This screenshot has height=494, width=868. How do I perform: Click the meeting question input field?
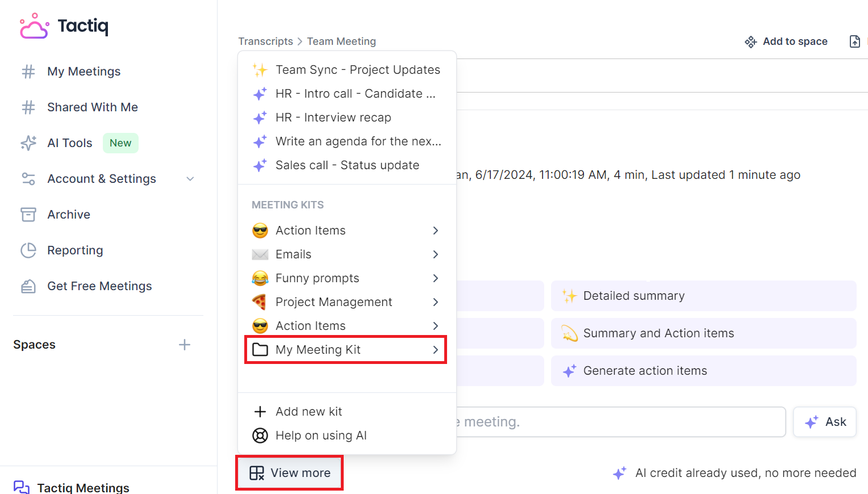click(621, 422)
